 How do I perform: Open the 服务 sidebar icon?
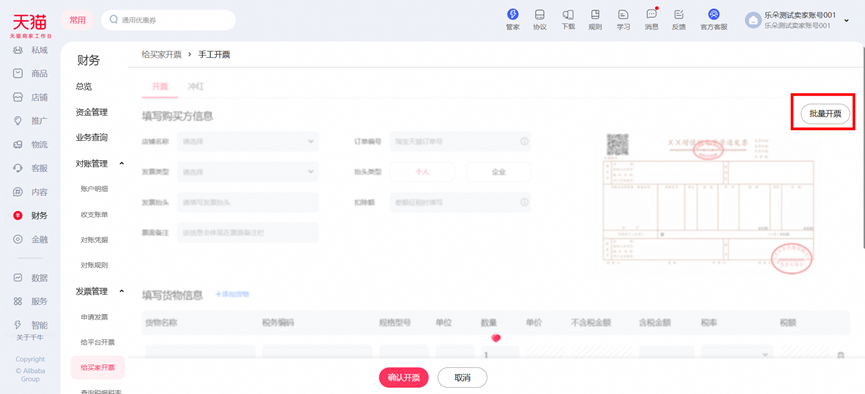point(18,301)
